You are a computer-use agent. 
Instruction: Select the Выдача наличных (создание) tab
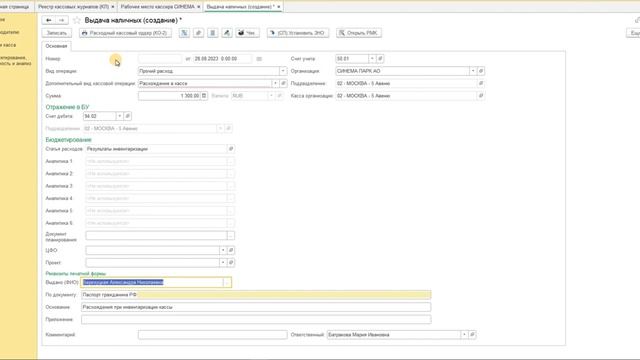(240, 7)
